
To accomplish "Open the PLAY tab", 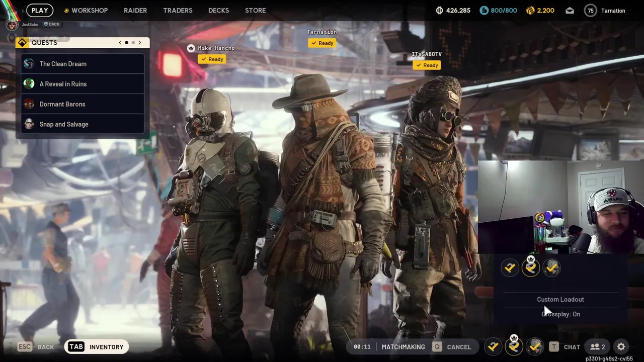I will pos(39,10).
